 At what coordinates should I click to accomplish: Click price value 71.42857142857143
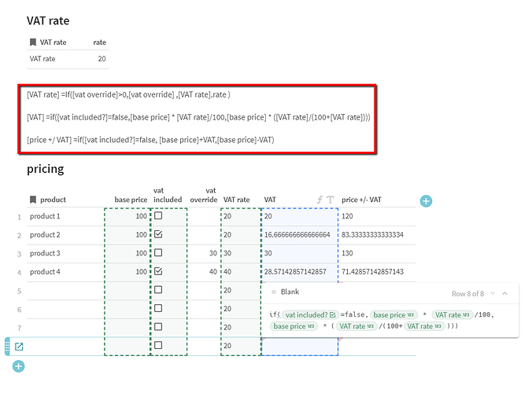click(x=372, y=271)
